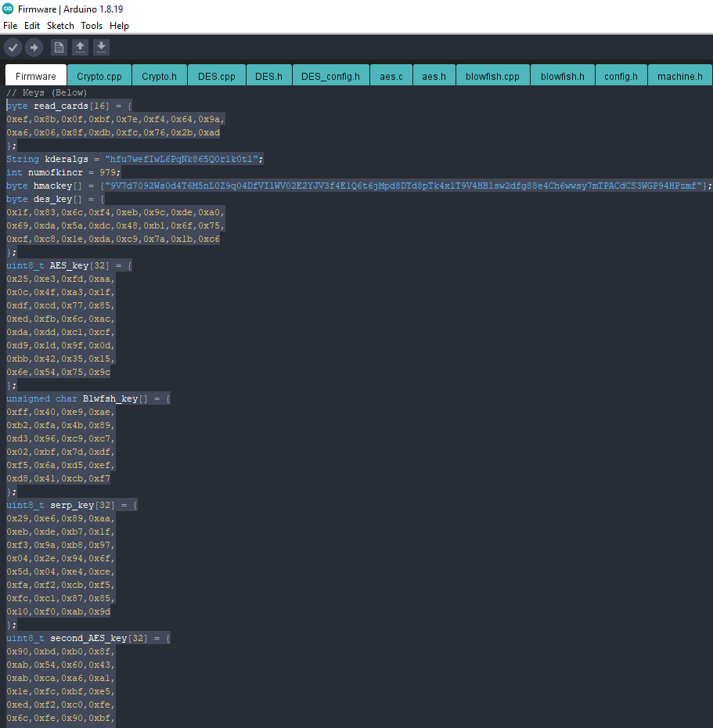
Task: Click the line starting with 0xef,0x8b,0x0f
Action: point(116,119)
